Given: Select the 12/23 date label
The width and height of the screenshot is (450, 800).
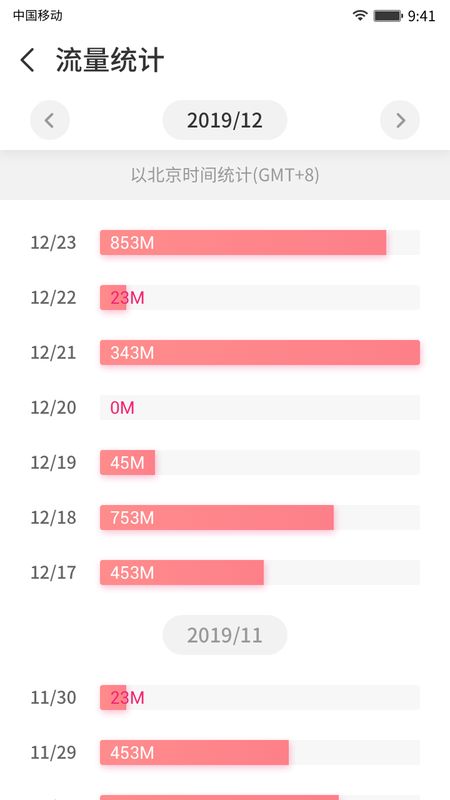Looking at the screenshot, I should point(53,242).
